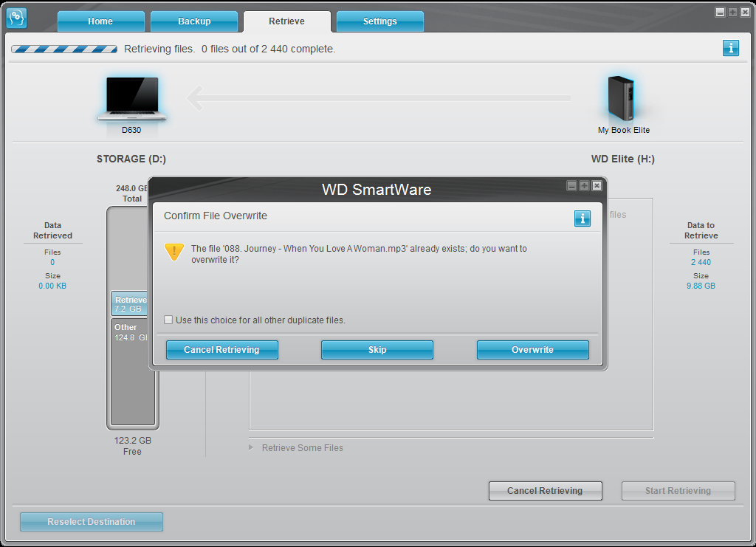The image size is (756, 547).
Task: Open info icon in Confirm File Overwrite dialog
Action: pos(582,219)
